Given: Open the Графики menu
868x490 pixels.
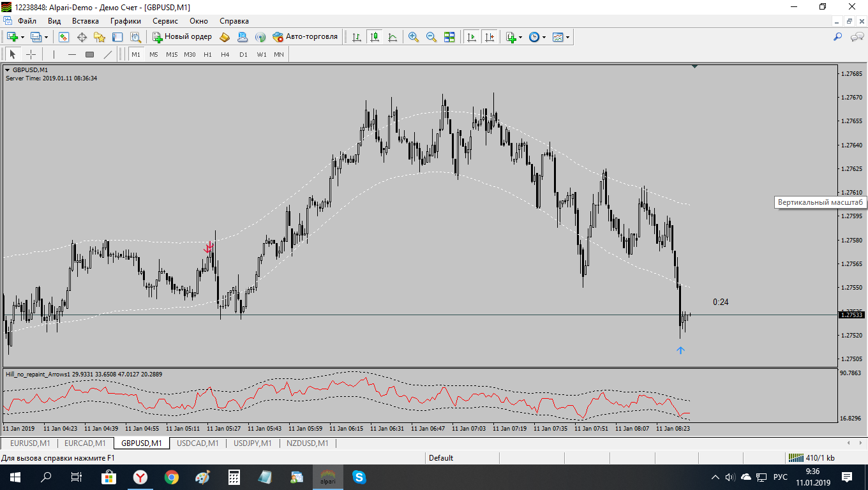Looking at the screenshot, I should tap(125, 20).
